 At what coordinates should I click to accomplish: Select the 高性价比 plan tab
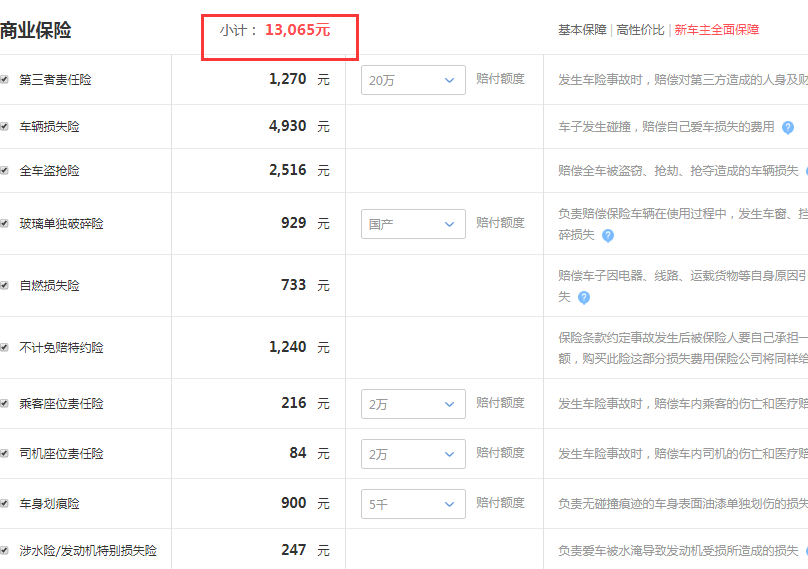[x=641, y=30]
